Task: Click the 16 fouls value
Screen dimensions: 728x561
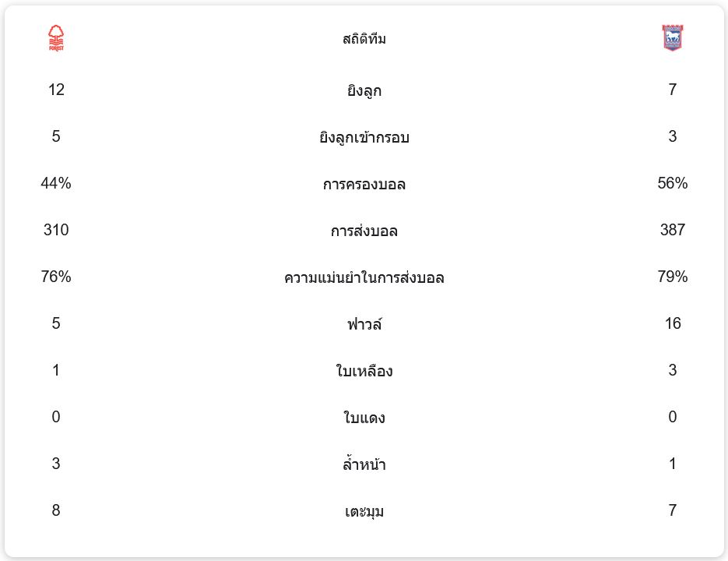Action: pyautogui.click(x=672, y=323)
